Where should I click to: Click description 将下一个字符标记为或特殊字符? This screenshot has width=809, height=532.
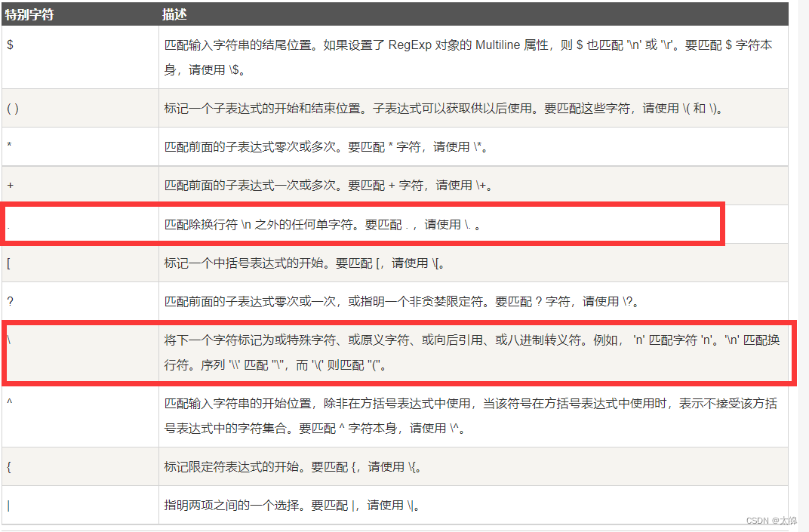pos(472,352)
